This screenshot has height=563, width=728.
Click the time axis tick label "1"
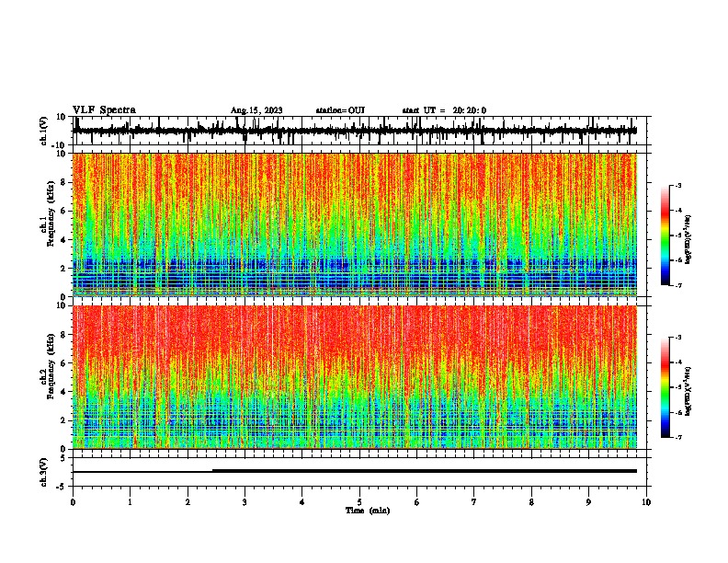pyautogui.click(x=130, y=502)
